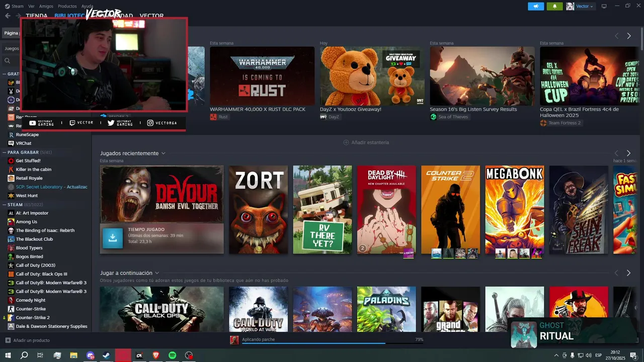Show hidden system tray icons chevron
This screenshot has width=644, height=362.
[x=556, y=355]
